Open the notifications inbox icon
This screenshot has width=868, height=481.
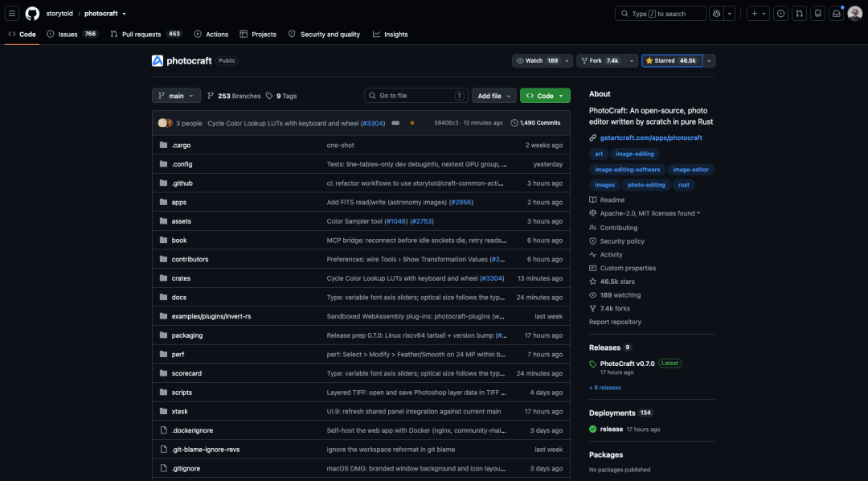(837, 14)
